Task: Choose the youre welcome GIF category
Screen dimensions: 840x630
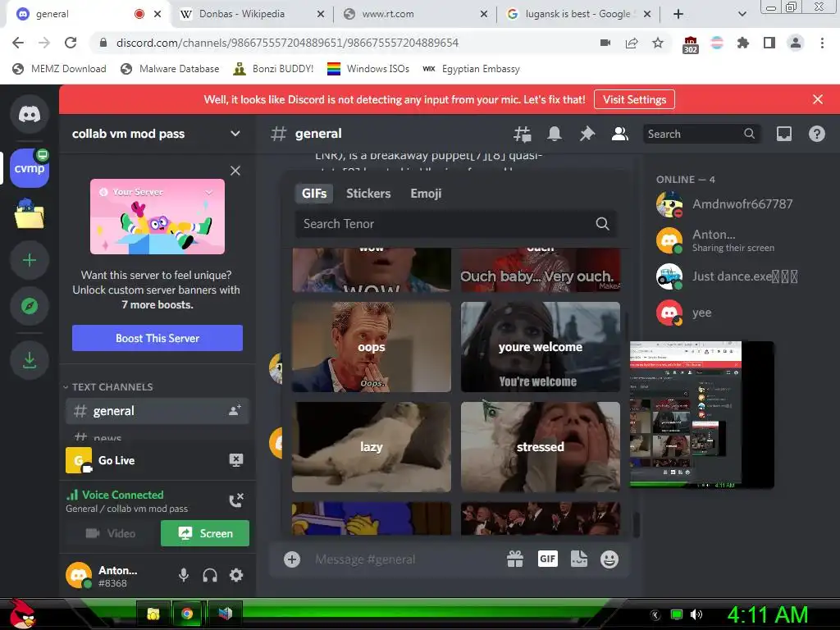Action: pos(540,347)
